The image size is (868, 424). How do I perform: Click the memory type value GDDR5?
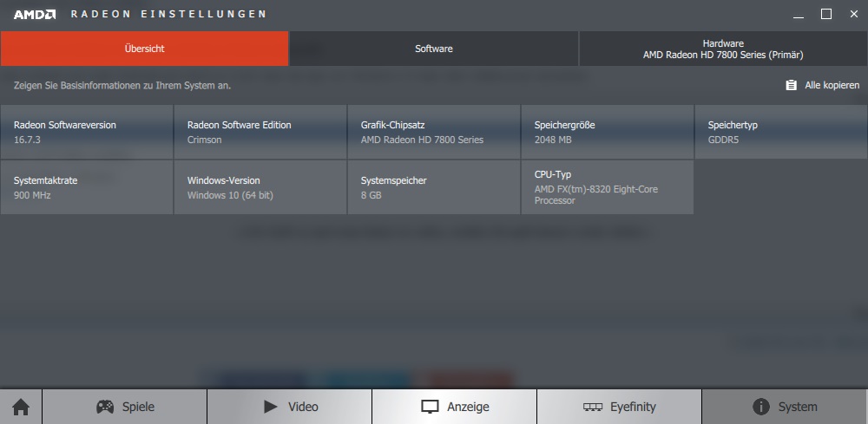724,140
